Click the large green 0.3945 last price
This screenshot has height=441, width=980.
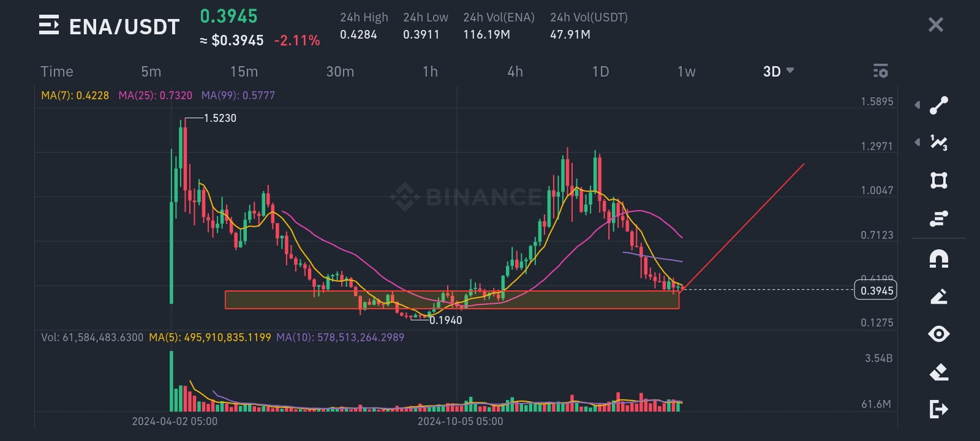pyautogui.click(x=229, y=17)
